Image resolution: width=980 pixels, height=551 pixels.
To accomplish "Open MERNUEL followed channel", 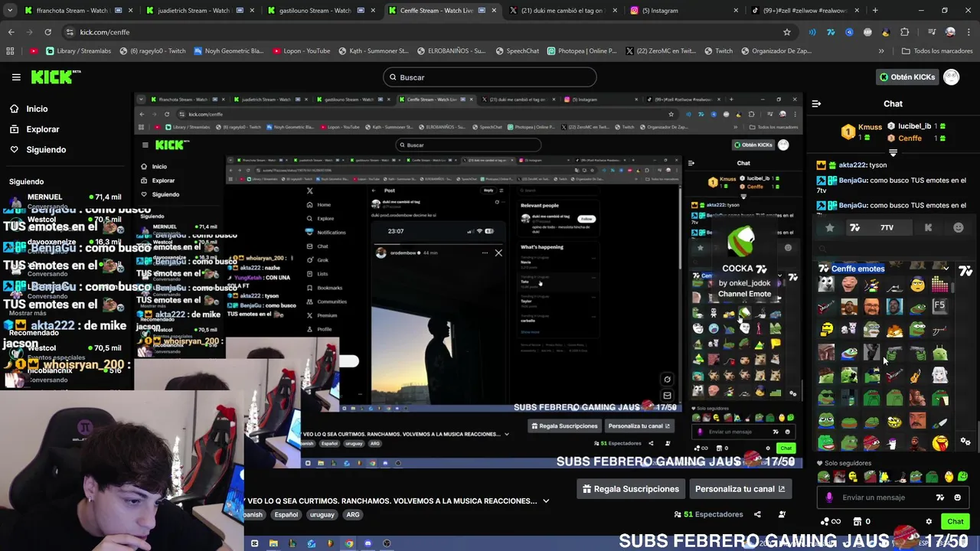I will (66, 201).
